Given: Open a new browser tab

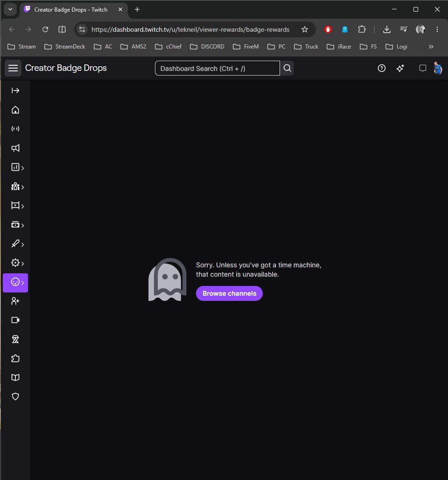Looking at the screenshot, I should pyautogui.click(x=137, y=9).
